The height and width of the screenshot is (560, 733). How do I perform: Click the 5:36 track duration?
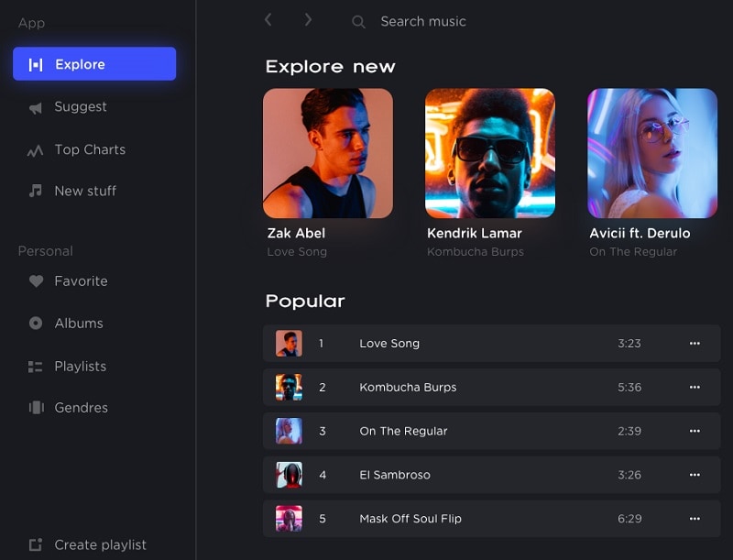pyautogui.click(x=629, y=387)
